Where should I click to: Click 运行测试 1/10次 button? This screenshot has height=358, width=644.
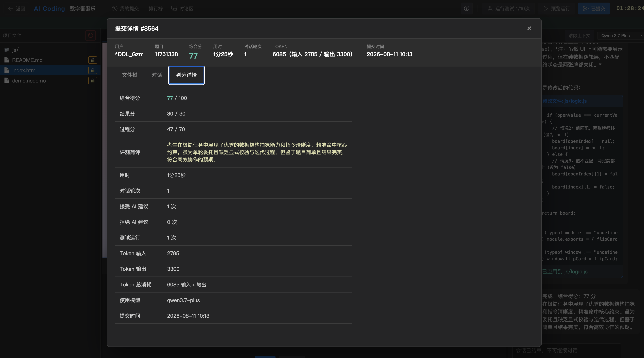[509, 9]
